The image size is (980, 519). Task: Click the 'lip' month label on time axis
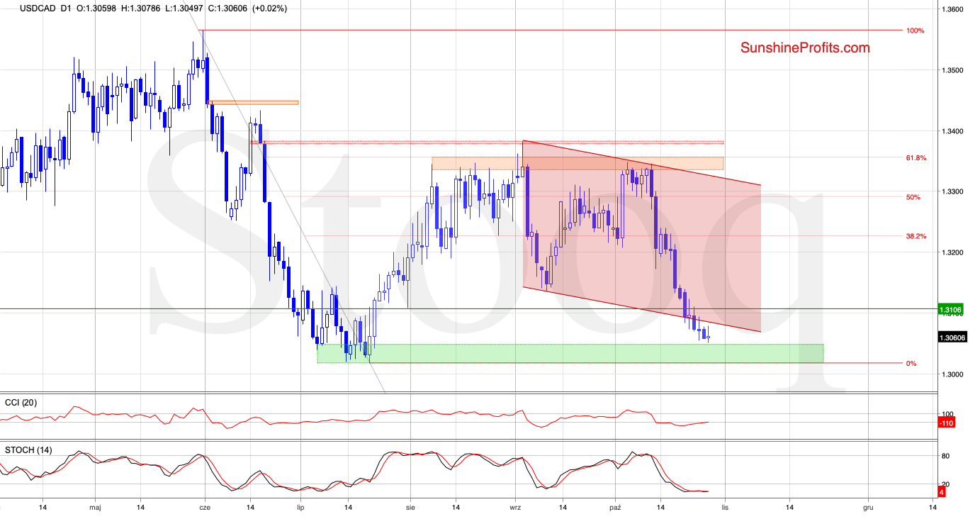300,508
